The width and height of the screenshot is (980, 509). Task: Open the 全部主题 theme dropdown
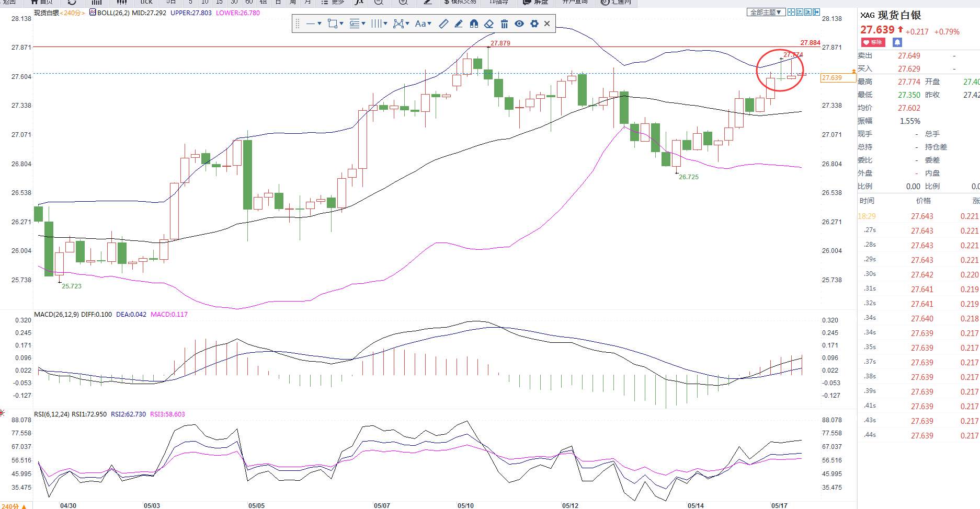766,12
